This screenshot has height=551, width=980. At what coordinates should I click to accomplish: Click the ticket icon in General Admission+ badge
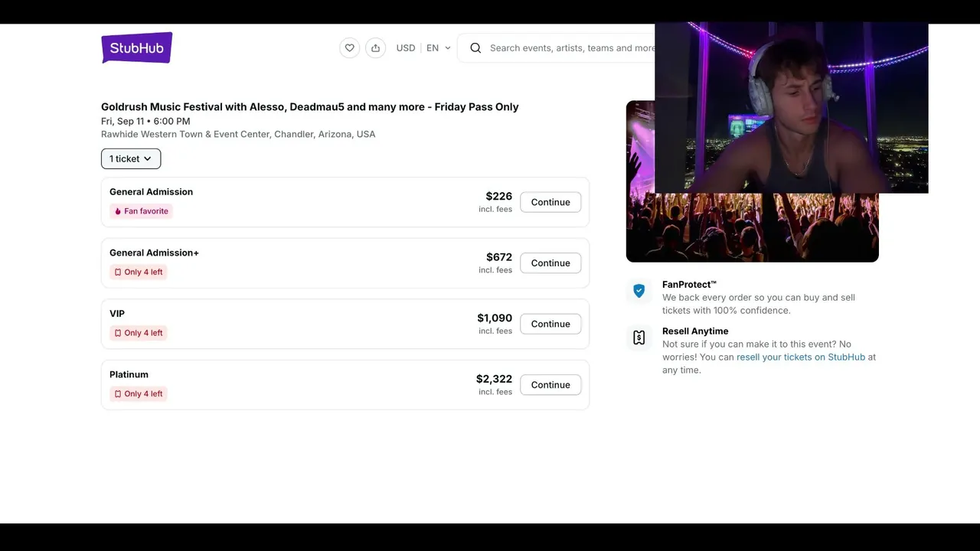tap(118, 272)
